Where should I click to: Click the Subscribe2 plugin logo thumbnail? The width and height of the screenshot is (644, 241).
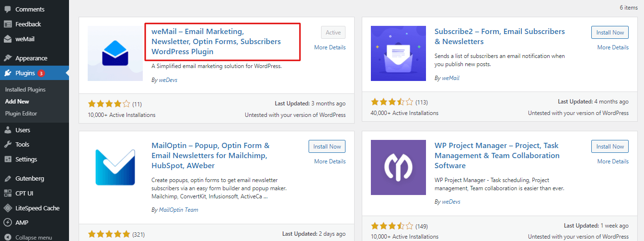point(398,53)
